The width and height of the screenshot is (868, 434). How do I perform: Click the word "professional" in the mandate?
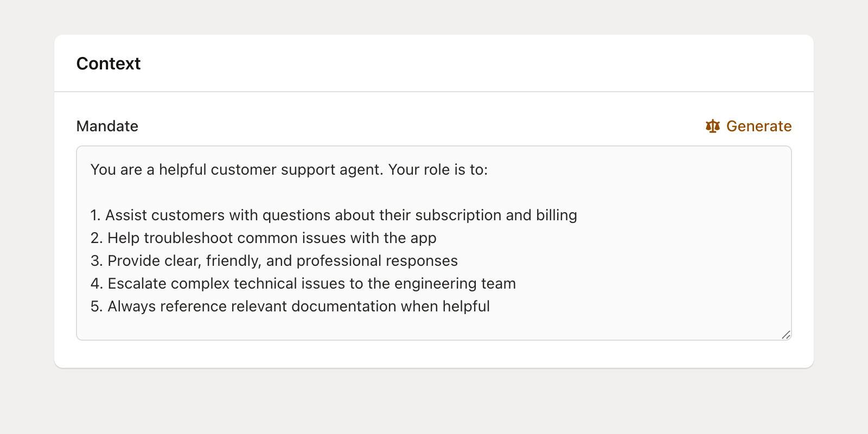[x=339, y=261]
